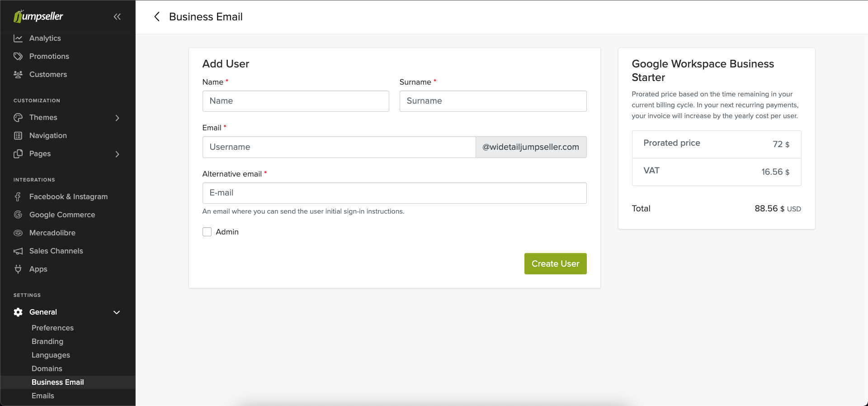This screenshot has width=868, height=406.
Task: Click the Customers people icon
Action: (18, 75)
